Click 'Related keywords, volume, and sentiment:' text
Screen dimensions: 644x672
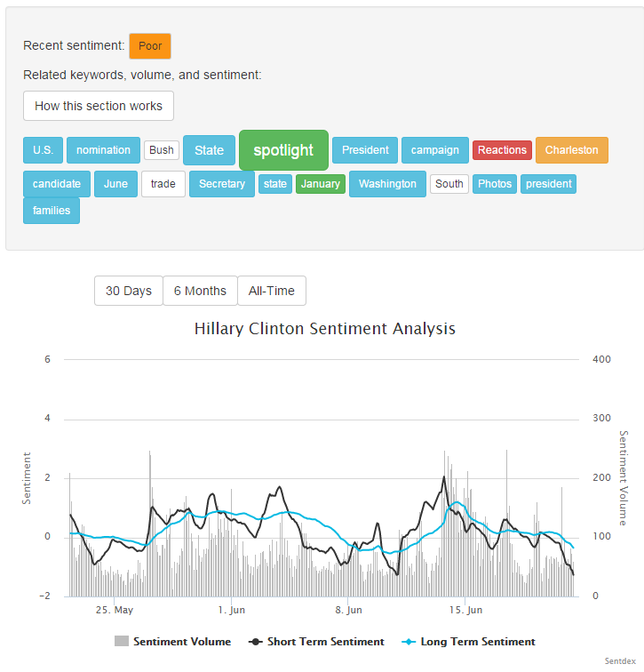coord(142,75)
